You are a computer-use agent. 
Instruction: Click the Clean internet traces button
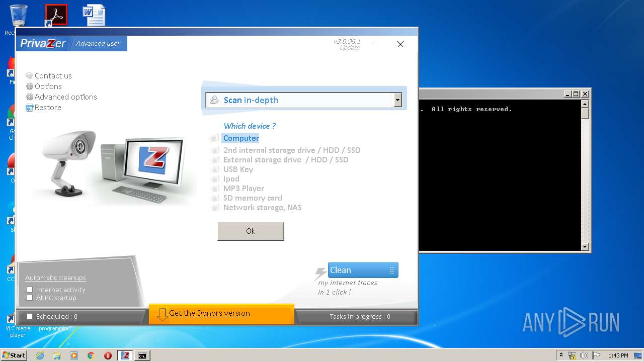[363, 270]
